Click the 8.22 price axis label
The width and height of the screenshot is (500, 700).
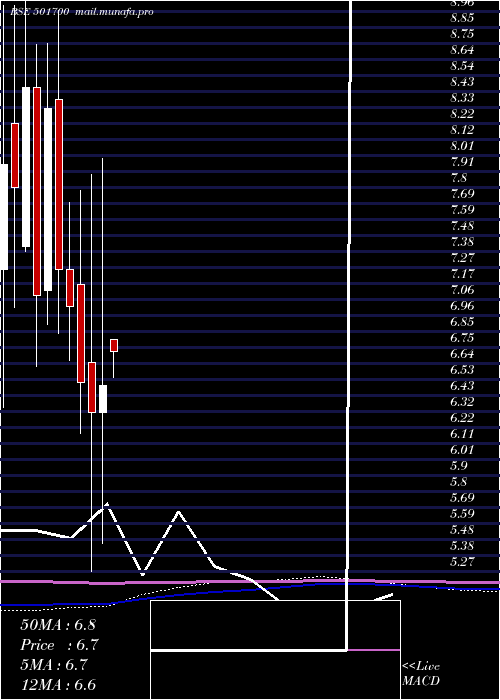(462, 114)
